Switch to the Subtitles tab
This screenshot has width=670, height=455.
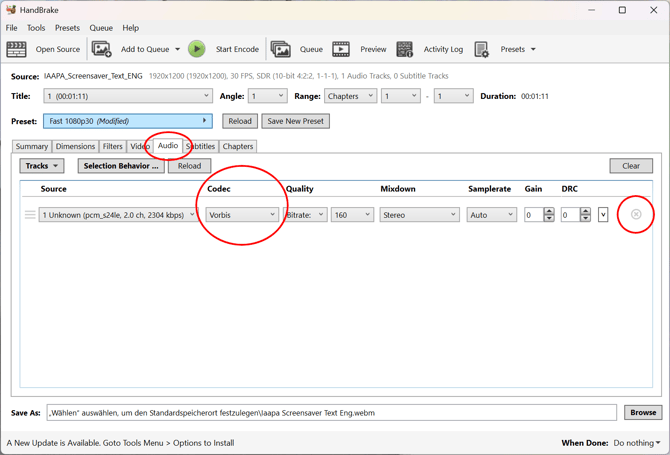tap(200, 146)
